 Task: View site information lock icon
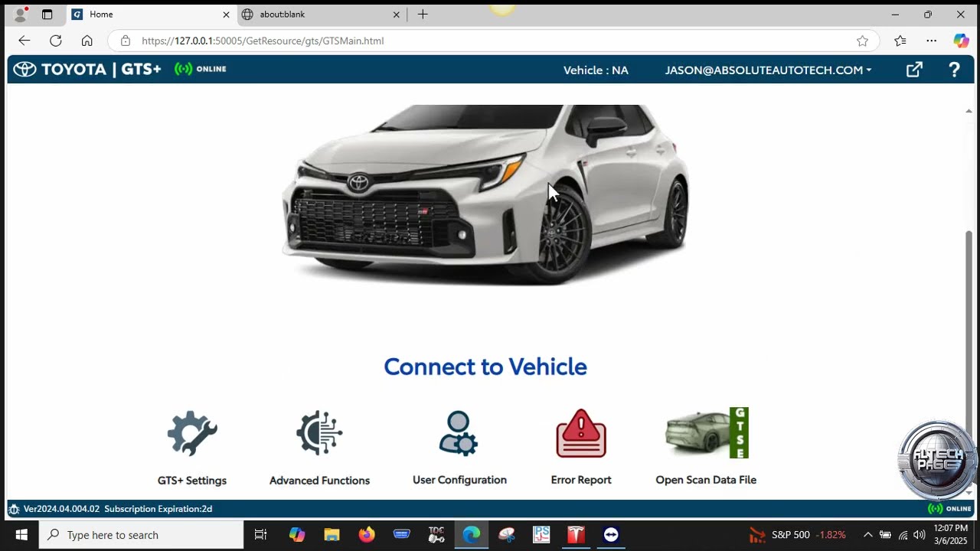126,41
